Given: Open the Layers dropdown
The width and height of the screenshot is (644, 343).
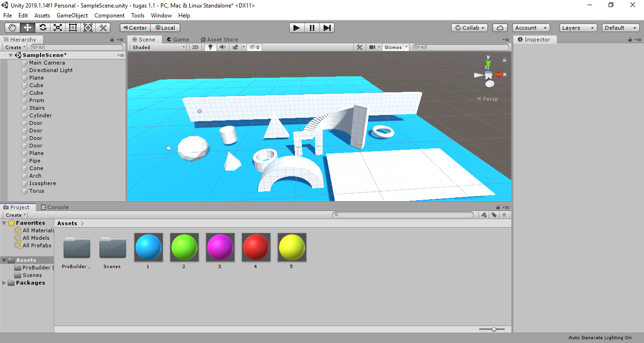Looking at the screenshot, I should (577, 27).
